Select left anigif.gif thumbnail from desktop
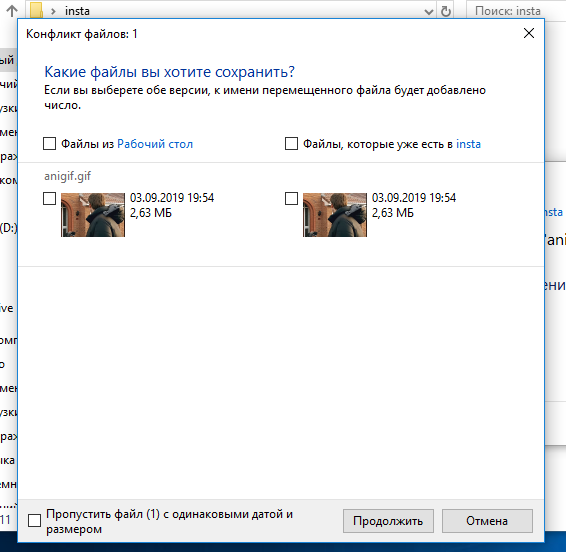Viewport: 566px width, 552px height. [x=93, y=215]
